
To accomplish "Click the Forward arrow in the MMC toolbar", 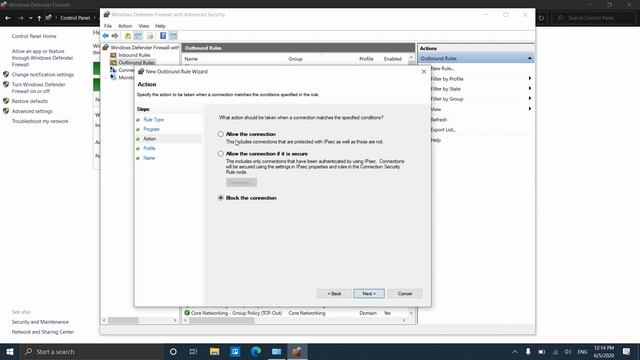I will 115,36.
